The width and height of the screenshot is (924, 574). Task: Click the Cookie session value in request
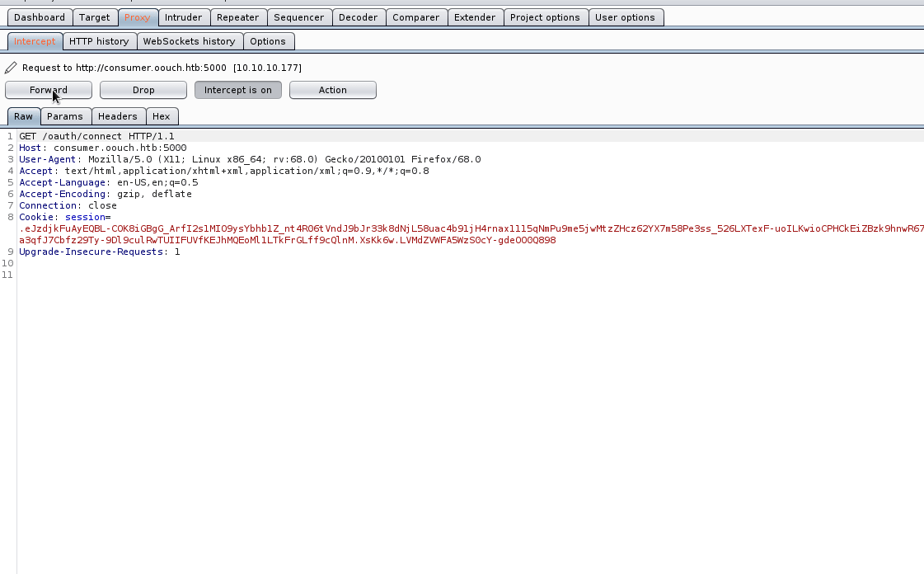(x=330, y=228)
